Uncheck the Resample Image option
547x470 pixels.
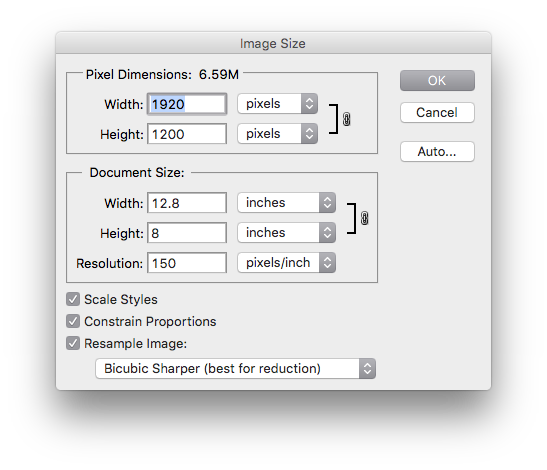click(x=73, y=343)
